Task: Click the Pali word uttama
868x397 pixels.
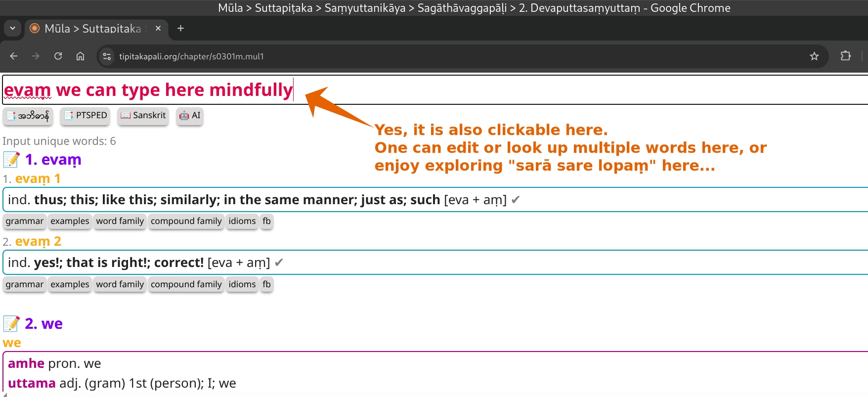Action: pyautogui.click(x=32, y=383)
